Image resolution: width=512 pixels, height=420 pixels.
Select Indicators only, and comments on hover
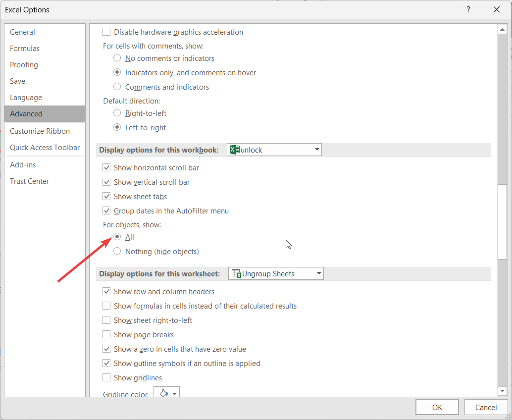[117, 72]
